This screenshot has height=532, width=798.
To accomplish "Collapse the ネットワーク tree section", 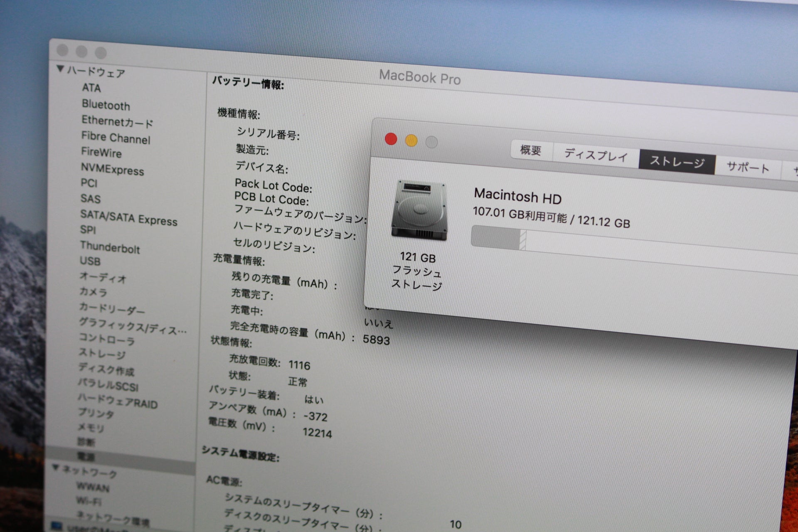I will [x=55, y=468].
